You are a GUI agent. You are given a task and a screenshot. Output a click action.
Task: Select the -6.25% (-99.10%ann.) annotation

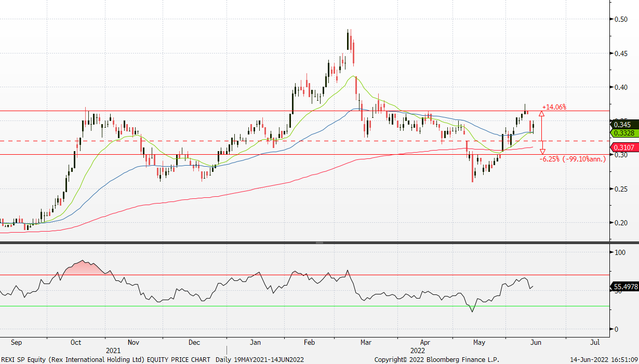[x=574, y=159]
